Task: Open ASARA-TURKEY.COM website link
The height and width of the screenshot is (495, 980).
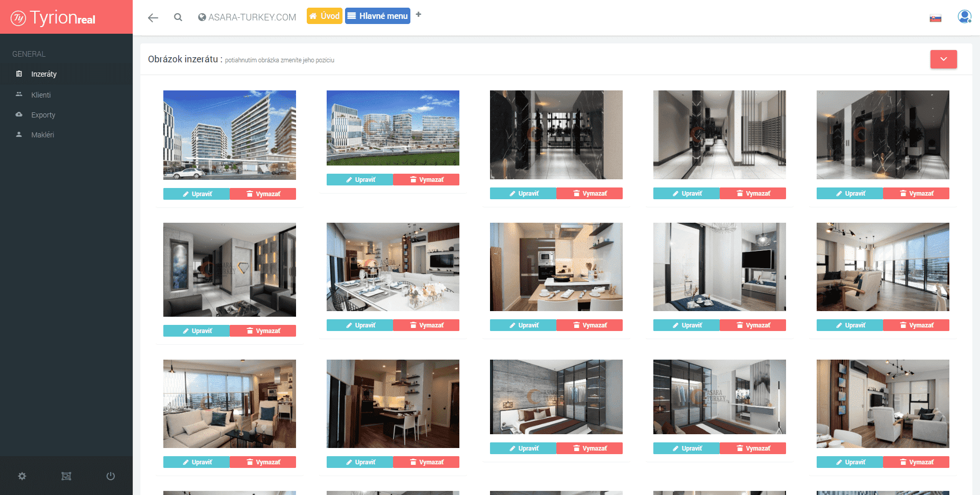Action: pyautogui.click(x=247, y=17)
